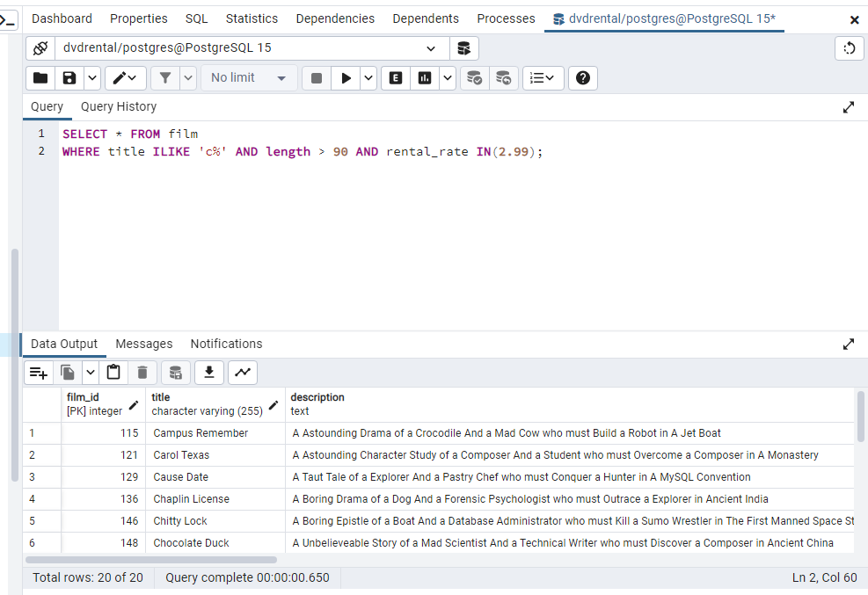Click the horizontal results scrollbar
The height and width of the screenshot is (595, 868).
[151, 560]
